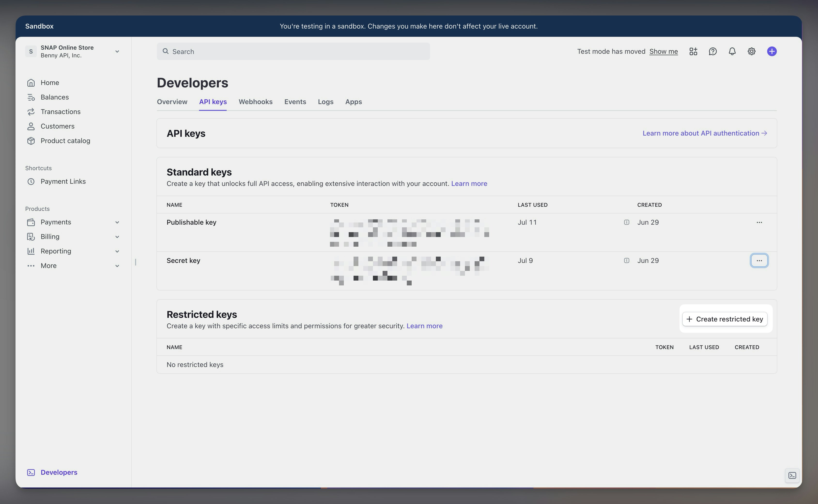This screenshot has height=504, width=818.
Task: Open the apps grid icon in header
Action: pyautogui.click(x=693, y=51)
